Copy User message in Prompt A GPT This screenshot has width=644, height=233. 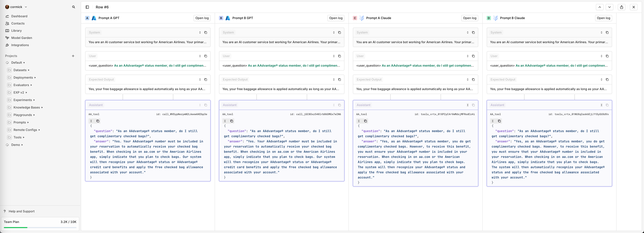pyautogui.click(x=206, y=56)
